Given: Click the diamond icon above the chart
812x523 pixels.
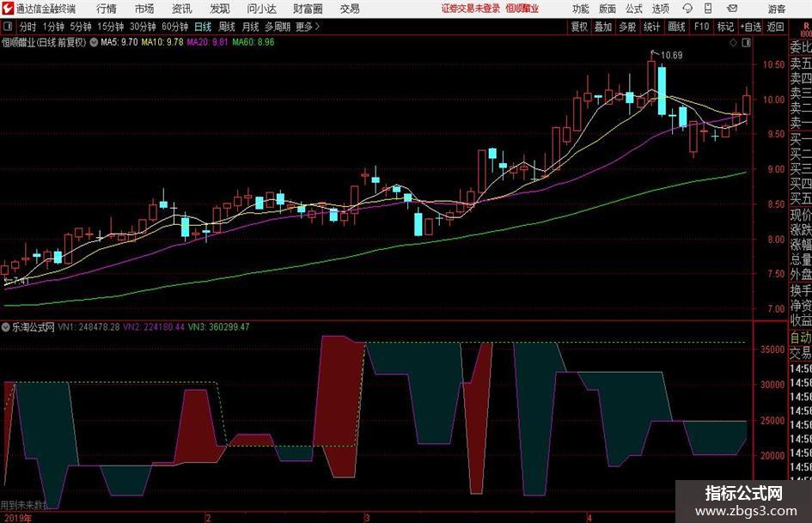Looking at the screenshot, I should 733,43.
